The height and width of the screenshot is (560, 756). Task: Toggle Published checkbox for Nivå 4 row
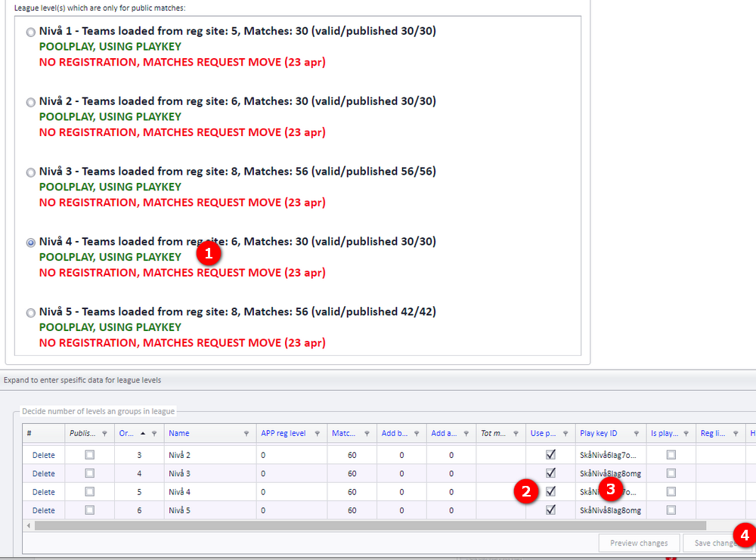click(x=90, y=491)
